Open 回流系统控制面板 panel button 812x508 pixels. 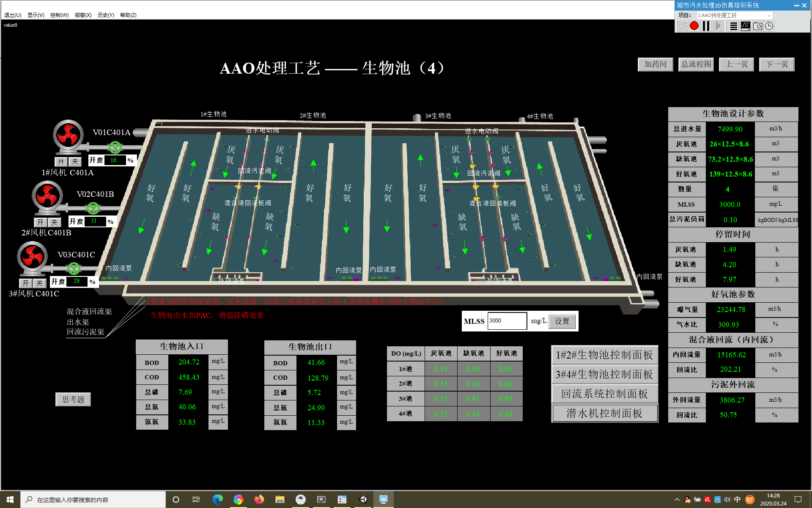[604, 394]
